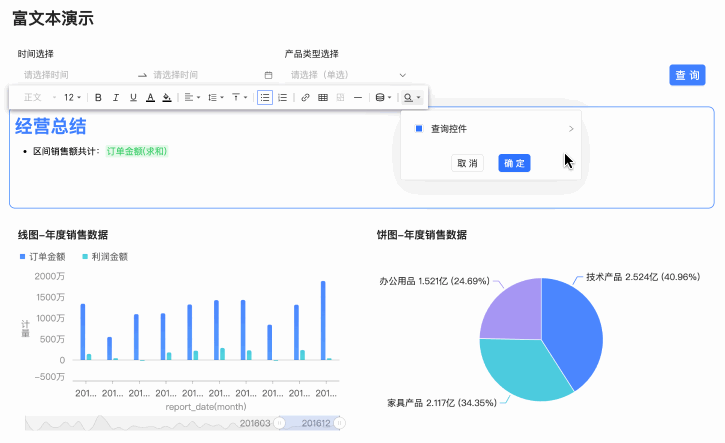Click the 订单金额(求和) field tag
This screenshot has width=725, height=443.
pyautogui.click(x=137, y=151)
